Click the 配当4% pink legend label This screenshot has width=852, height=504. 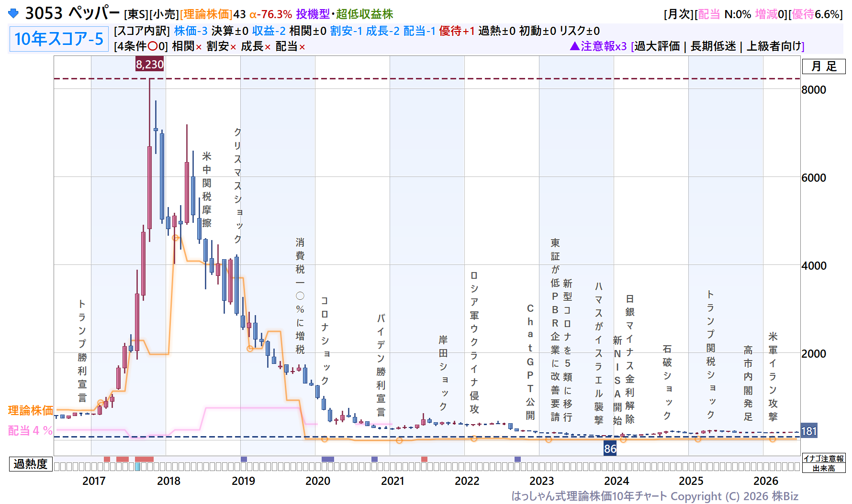click(x=31, y=430)
